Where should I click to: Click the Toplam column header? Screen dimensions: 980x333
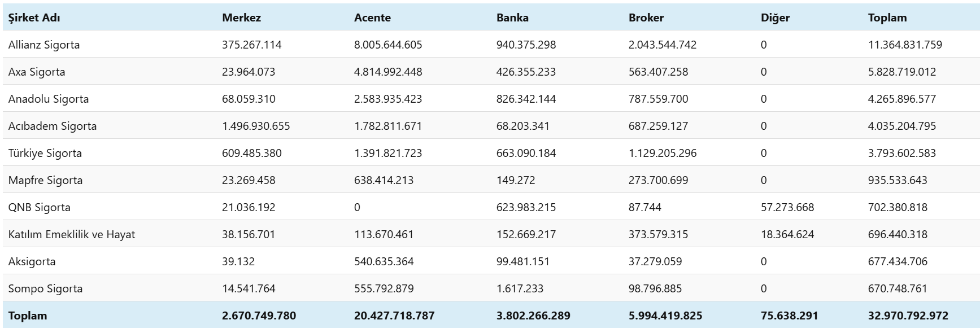click(887, 17)
